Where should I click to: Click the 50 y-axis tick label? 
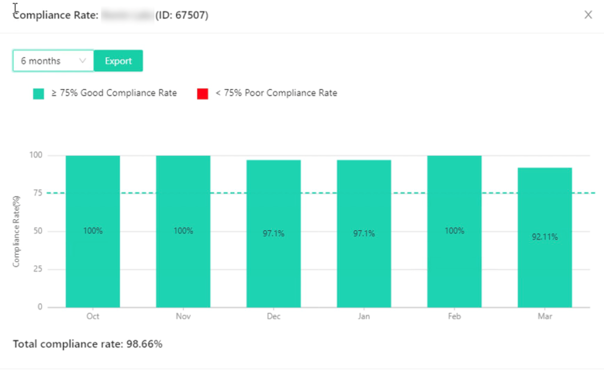(38, 231)
